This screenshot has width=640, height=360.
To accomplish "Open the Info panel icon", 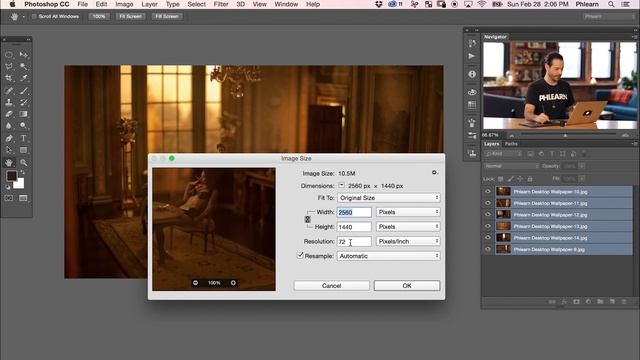I will pyautogui.click(x=472, y=74).
